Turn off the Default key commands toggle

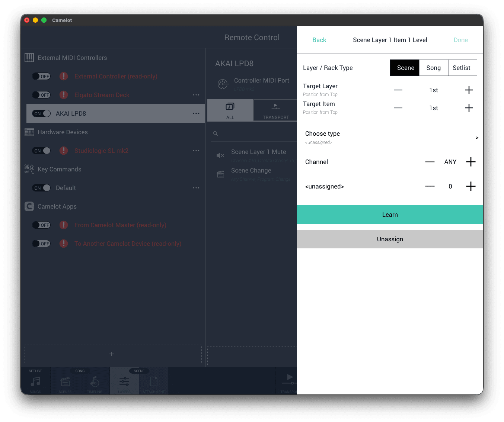pos(41,188)
